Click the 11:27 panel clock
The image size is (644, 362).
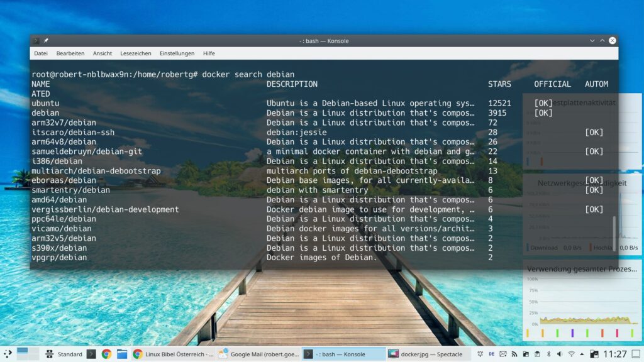[x=615, y=354]
